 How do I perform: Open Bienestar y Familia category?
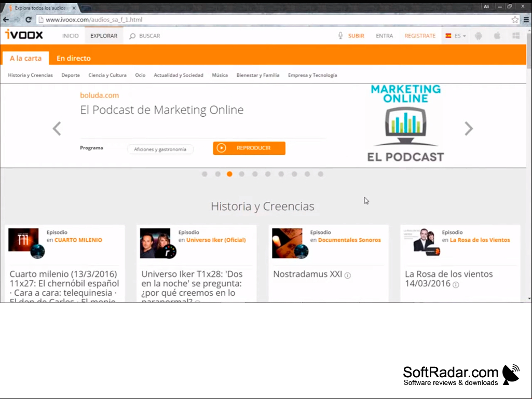pyautogui.click(x=258, y=75)
